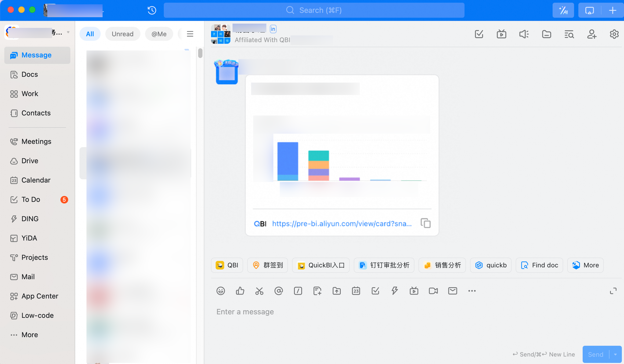The height and width of the screenshot is (364, 624).
Task: Switch to the @Me tab
Action: [159, 34]
